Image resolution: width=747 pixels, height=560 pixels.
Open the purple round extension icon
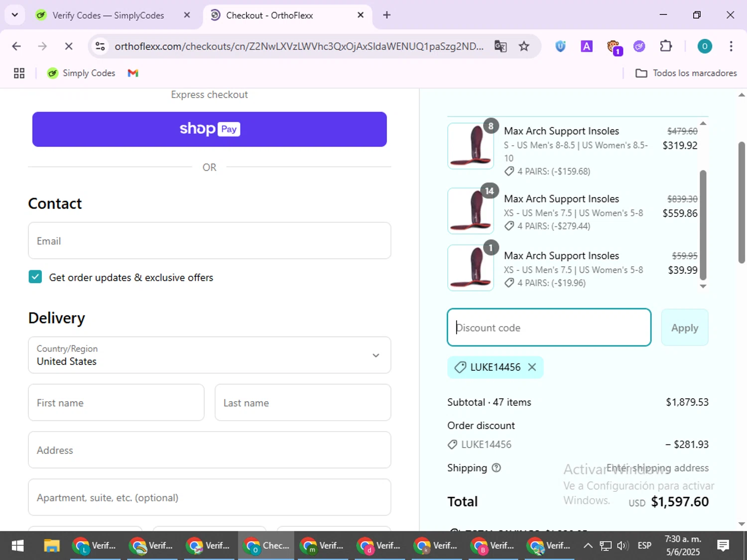(x=639, y=46)
